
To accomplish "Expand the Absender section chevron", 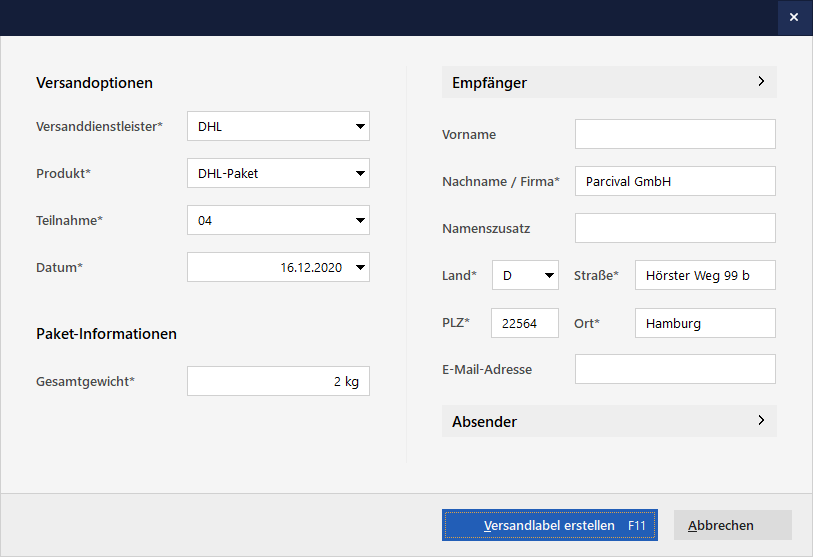I will (x=761, y=421).
